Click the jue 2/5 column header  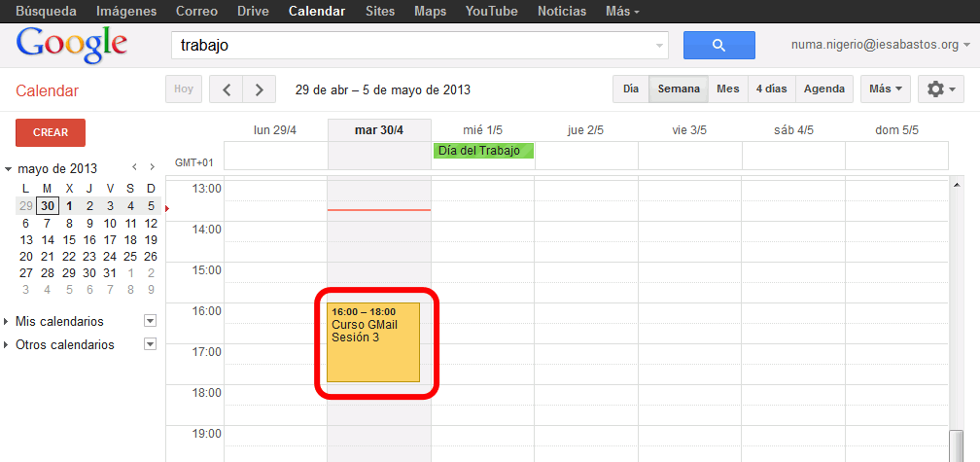(x=585, y=130)
